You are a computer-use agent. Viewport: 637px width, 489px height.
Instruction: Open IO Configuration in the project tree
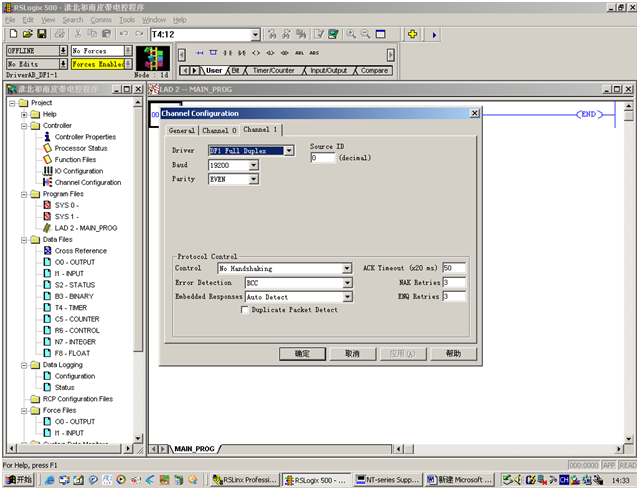point(79,171)
